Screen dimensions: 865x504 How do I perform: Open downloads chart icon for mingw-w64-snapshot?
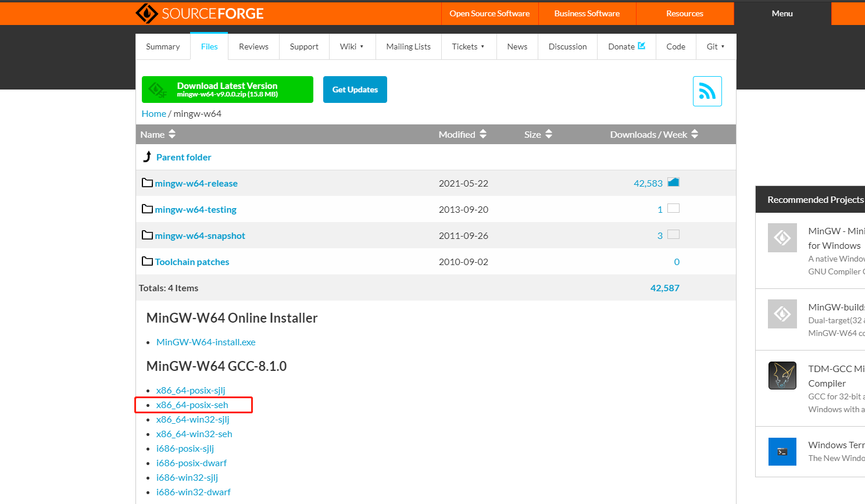point(673,234)
